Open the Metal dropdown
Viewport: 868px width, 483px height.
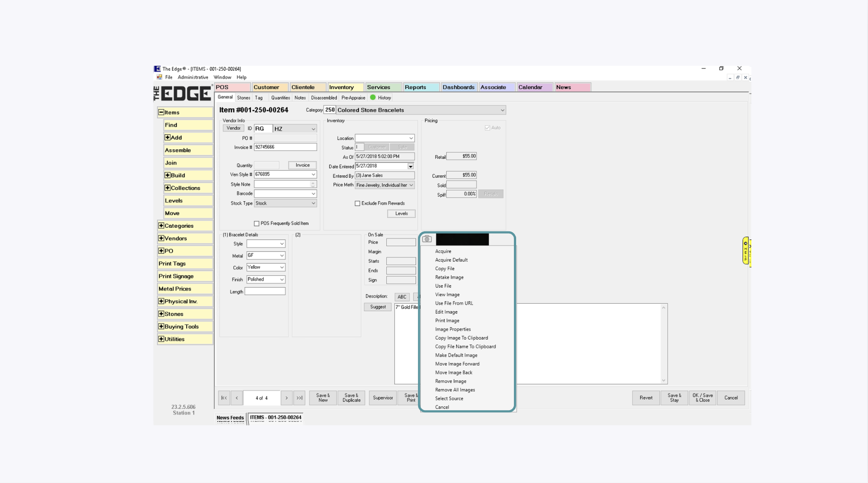click(282, 256)
